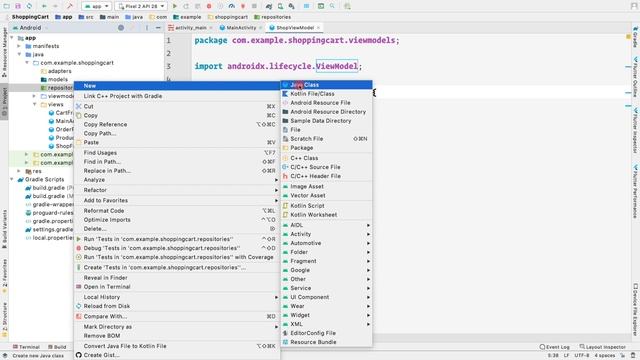Select Cut from the context menu
This screenshot has width=640, height=360.
coord(177,107)
